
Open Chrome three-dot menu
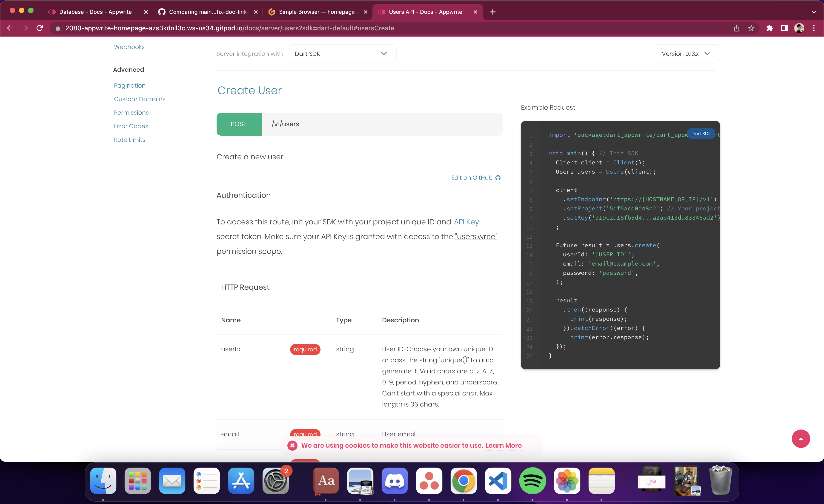coord(814,28)
